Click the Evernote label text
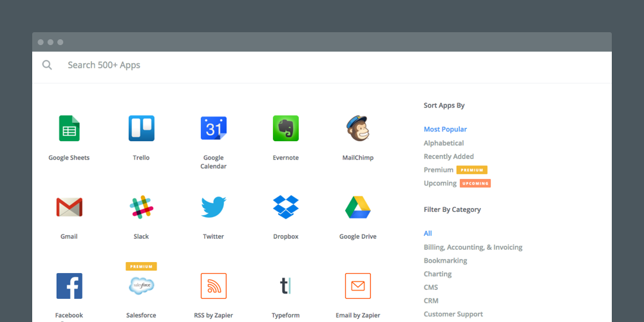Screen dimensions: 644x322 286,158
